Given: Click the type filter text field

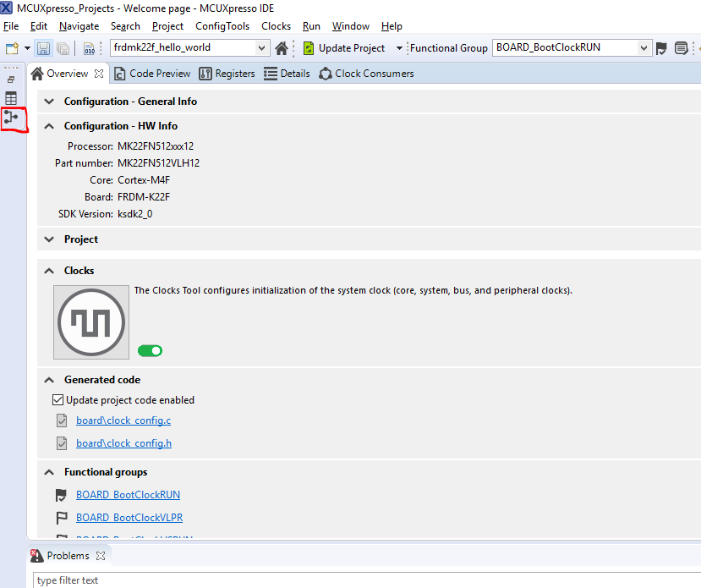Looking at the screenshot, I should tap(367, 580).
